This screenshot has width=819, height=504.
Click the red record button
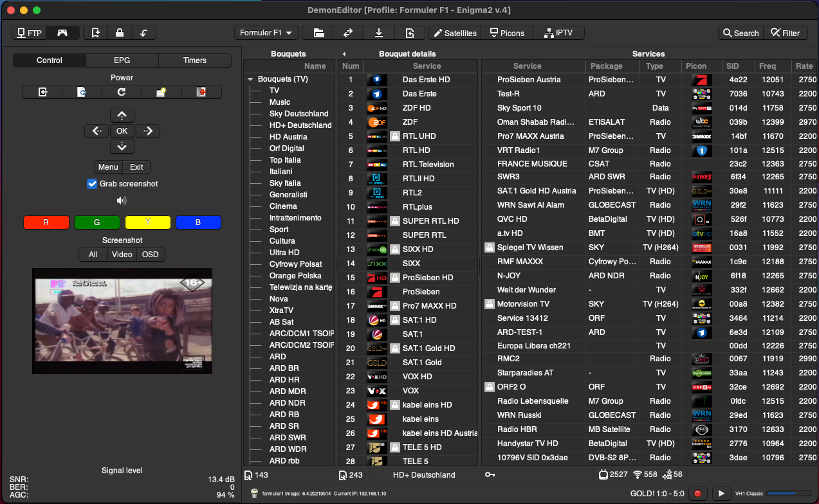point(697,493)
